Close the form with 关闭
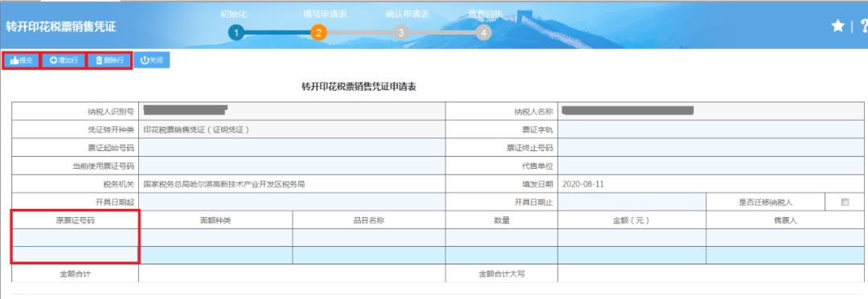This screenshot has height=299, width=868. (x=151, y=60)
